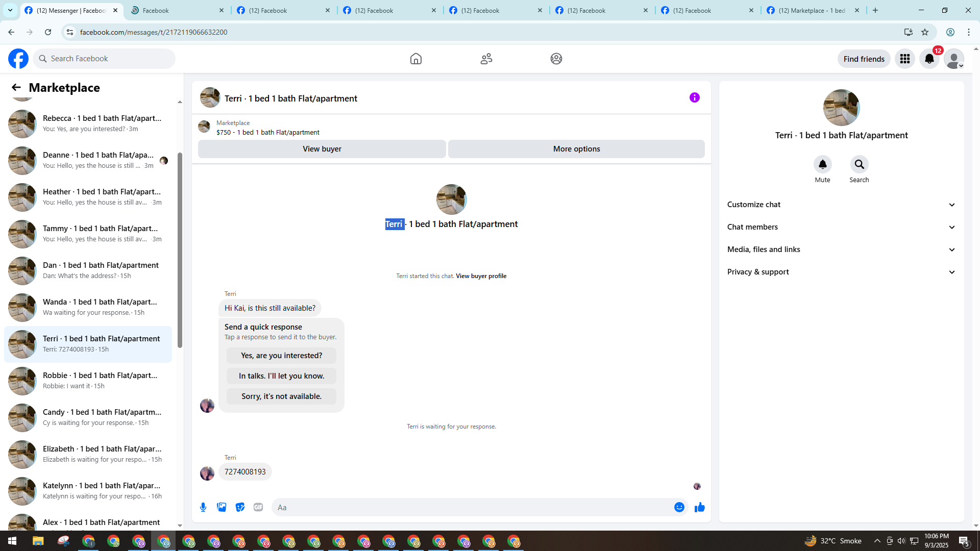Screen dimensions: 980x551
Task: Open the Facebook logo home link
Action: pos(18,59)
